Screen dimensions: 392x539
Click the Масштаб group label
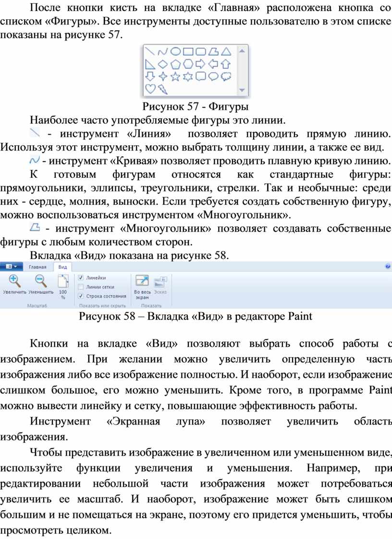click(x=37, y=306)
